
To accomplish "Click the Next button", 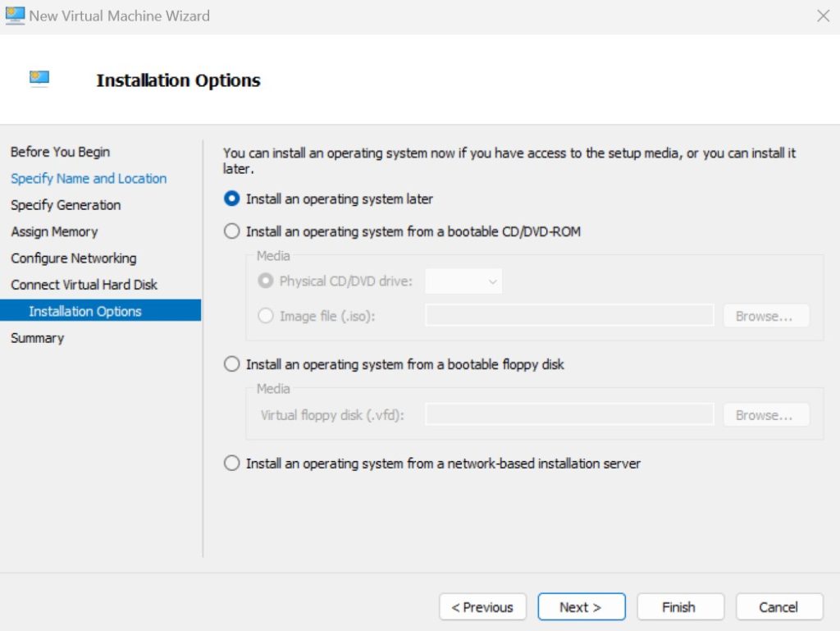I will coord(581,607).
